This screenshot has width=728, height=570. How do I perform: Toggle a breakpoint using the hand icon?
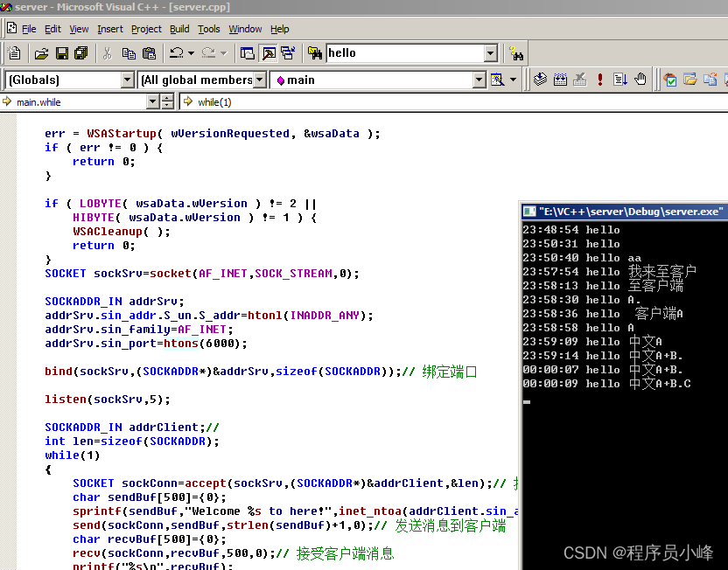(640, 79)
